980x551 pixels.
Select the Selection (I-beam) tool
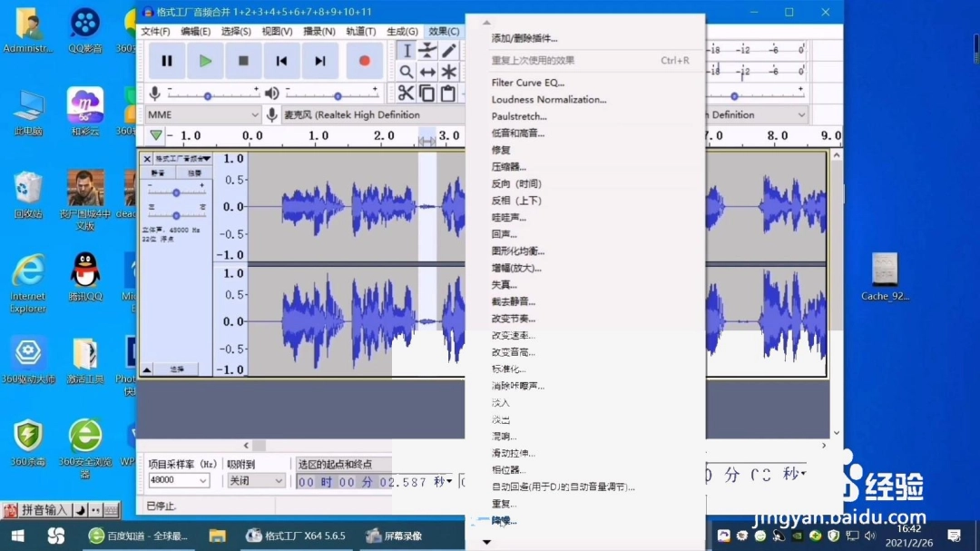407,51
